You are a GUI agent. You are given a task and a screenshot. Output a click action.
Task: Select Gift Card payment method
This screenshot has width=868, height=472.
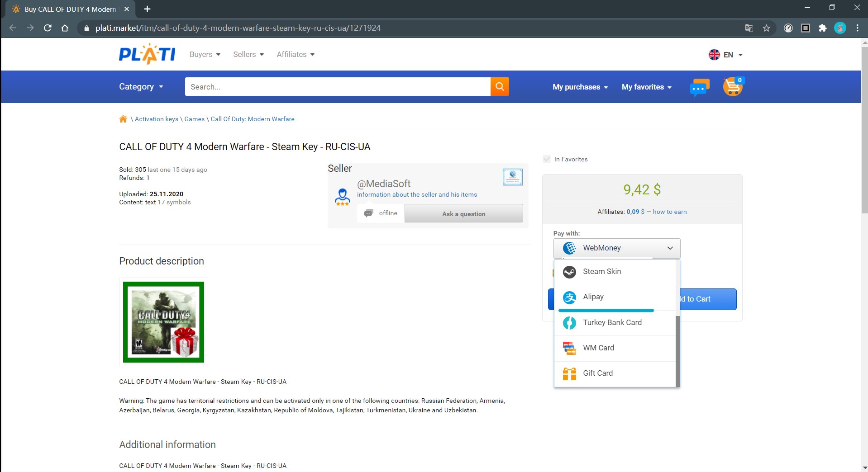coord(615,373)
